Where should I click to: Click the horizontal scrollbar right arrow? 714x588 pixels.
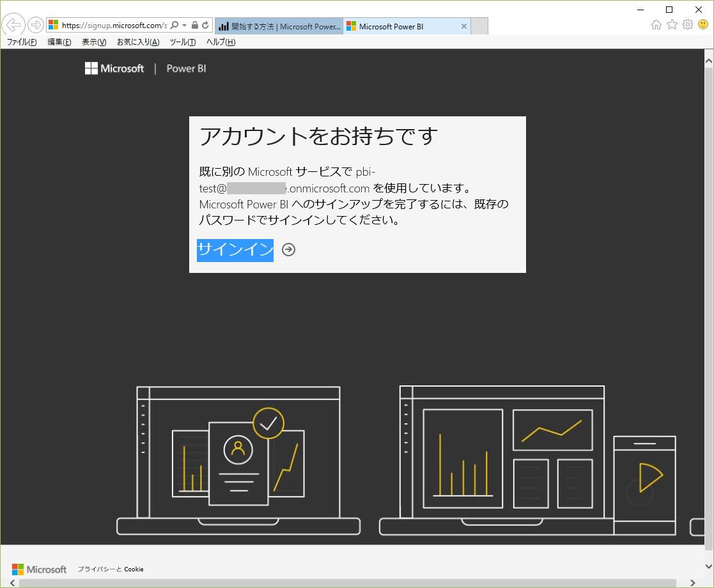coord(692,583)
